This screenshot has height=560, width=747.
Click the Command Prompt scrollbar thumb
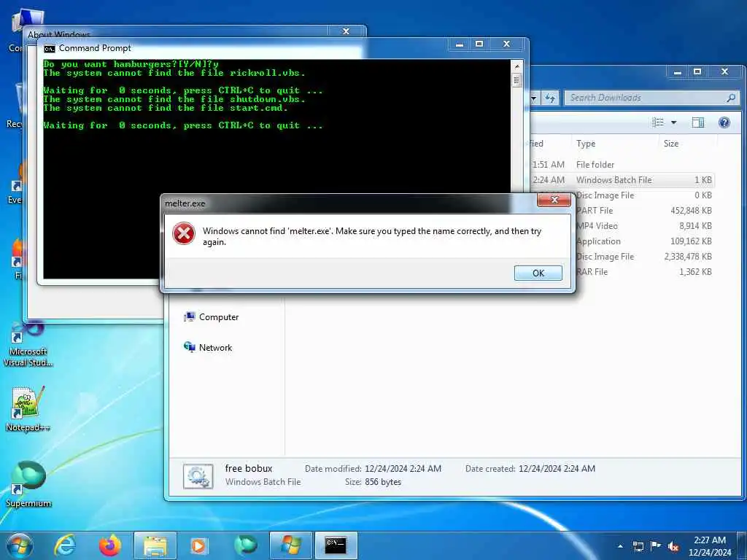click(516, 79)
